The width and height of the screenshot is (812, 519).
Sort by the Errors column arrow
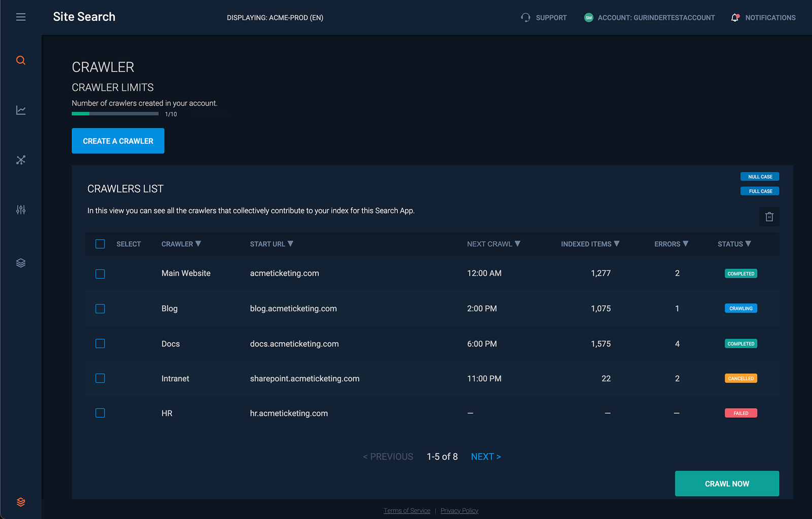(686, 244)
